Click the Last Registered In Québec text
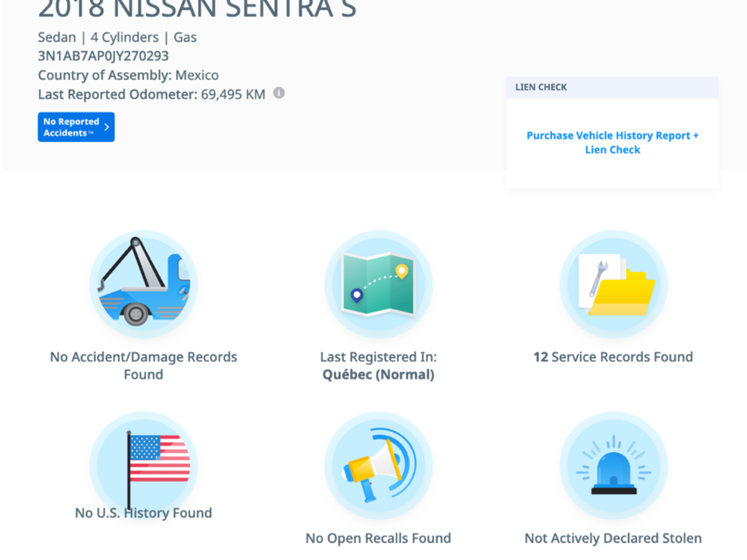The width and height of the screenshot is (747, 560). [x=378, y=365]
